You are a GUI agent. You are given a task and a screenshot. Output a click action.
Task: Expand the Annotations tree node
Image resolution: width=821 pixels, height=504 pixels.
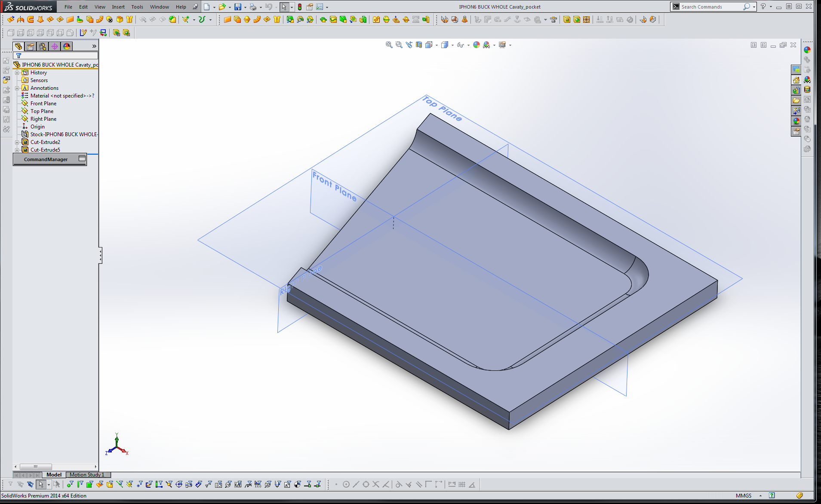(x=17, y=88)
